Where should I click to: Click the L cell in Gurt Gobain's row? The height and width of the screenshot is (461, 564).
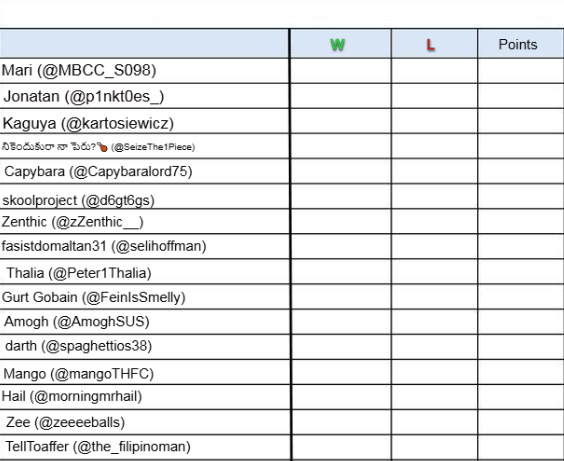click(435, 297)
